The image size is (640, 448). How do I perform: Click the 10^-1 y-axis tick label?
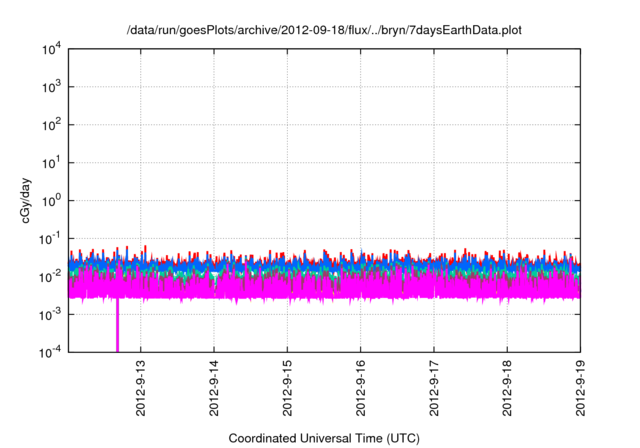[48, 239]
